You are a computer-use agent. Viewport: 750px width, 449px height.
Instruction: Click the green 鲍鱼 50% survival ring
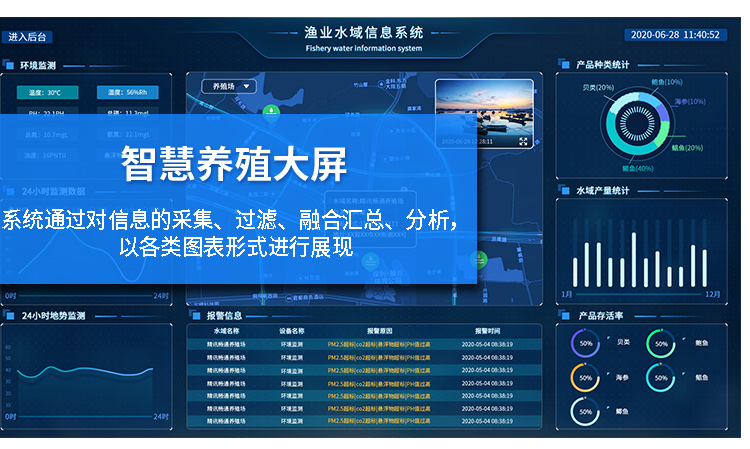pos(660,343)
